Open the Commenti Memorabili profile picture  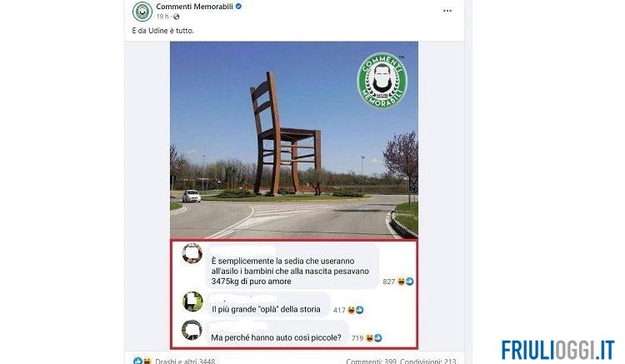142,11
